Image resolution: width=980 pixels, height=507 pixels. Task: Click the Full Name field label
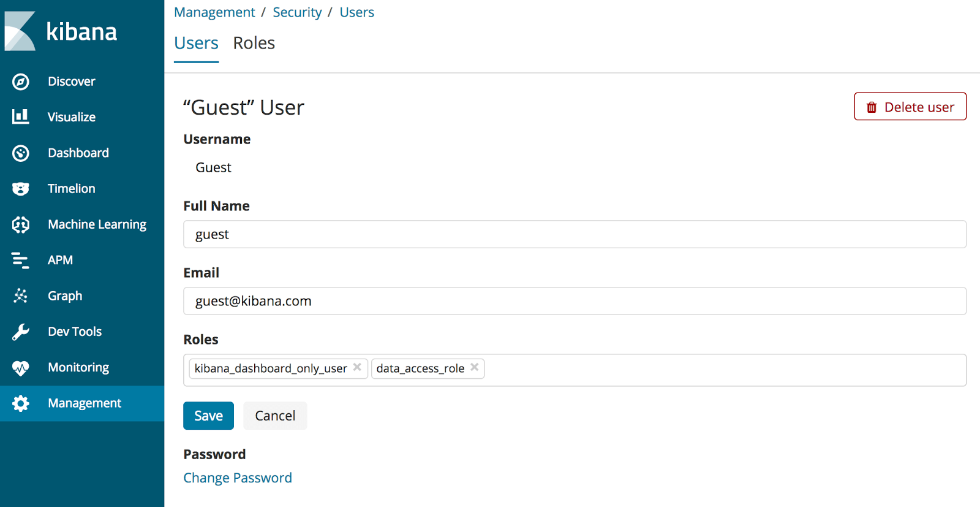[x=216, y=206]
